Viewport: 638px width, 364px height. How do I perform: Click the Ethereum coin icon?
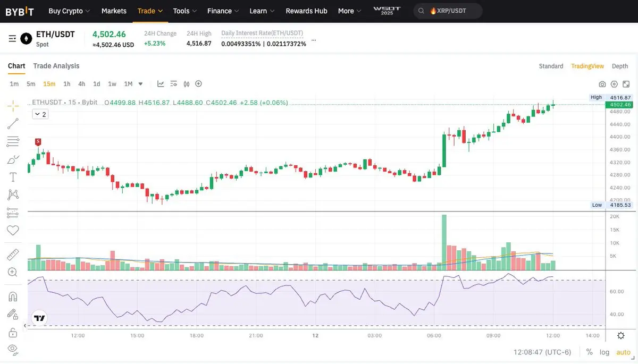26,38
